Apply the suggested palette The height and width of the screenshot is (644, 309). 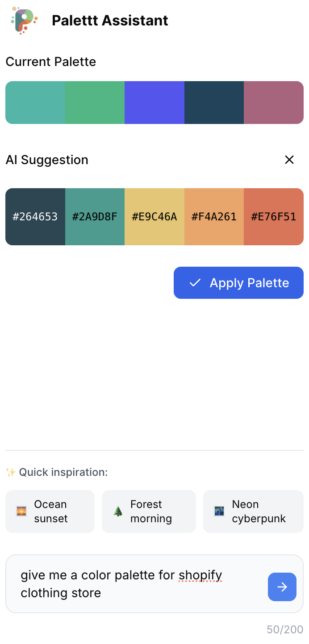238,283
